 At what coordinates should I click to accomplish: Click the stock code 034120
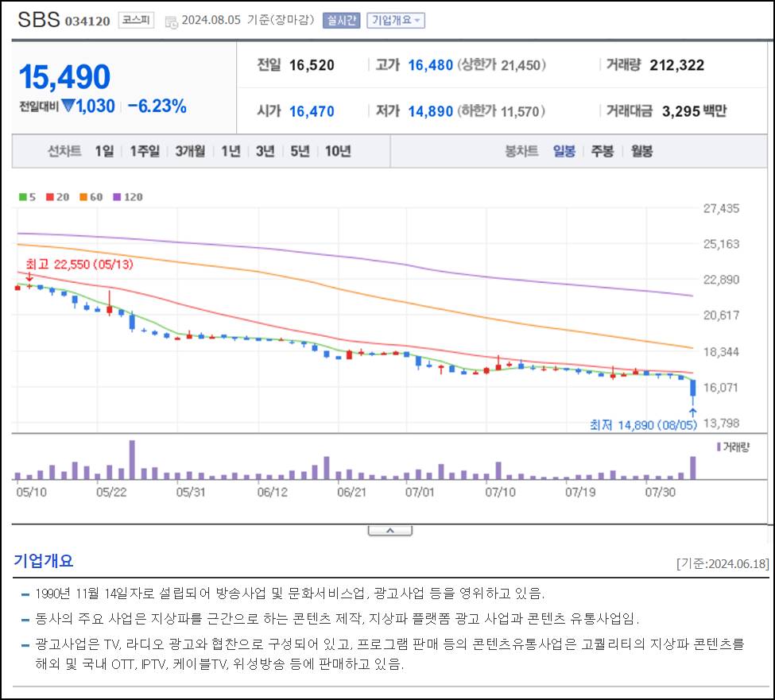(87, 21)
